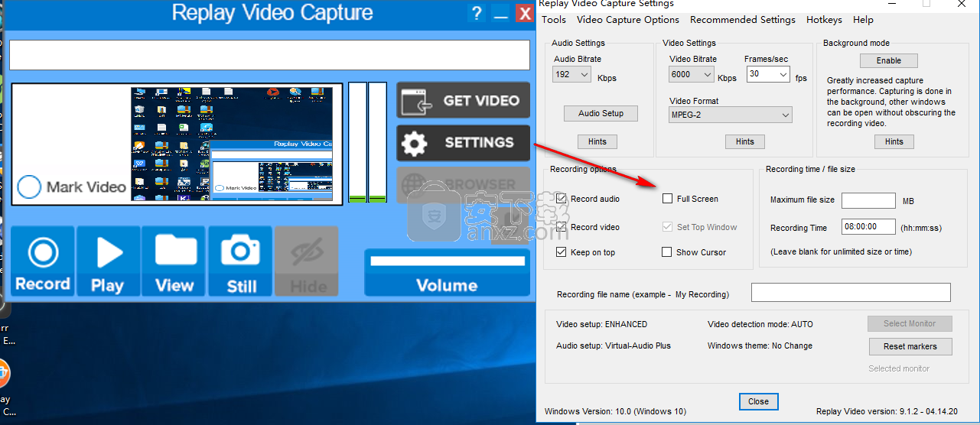The height and width of the screenshot is (425, 980).
Task: Click the Recording file name field
Action: pyautogui.click(x=851, y=293)
